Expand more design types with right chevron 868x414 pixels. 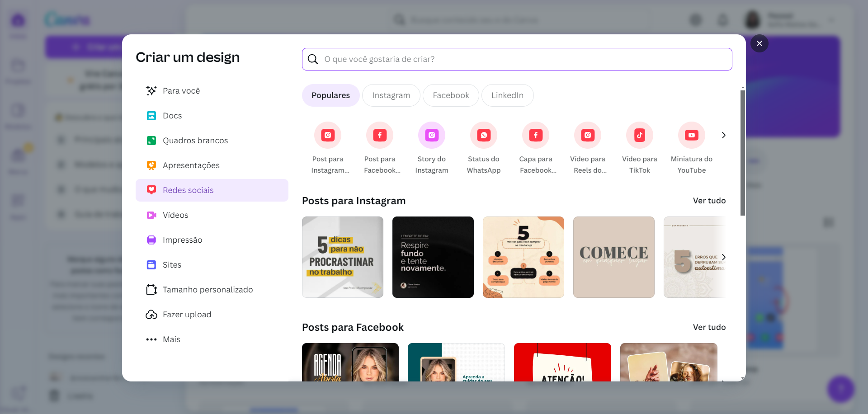click(723, 135)
